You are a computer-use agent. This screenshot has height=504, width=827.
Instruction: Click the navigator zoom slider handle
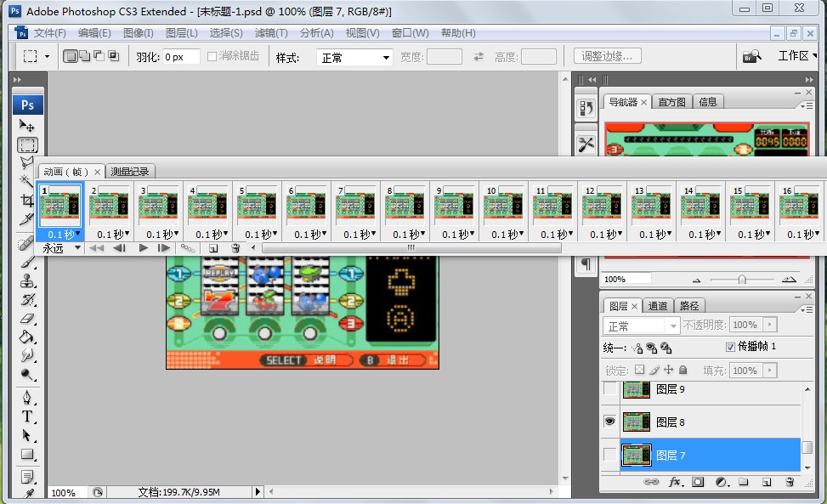click(742, 280)
